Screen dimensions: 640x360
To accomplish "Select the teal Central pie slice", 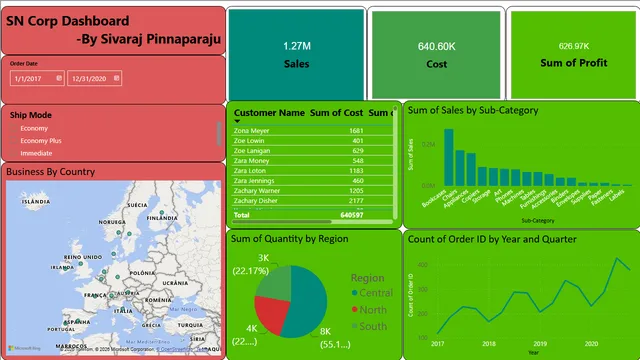I will (308, 302).
